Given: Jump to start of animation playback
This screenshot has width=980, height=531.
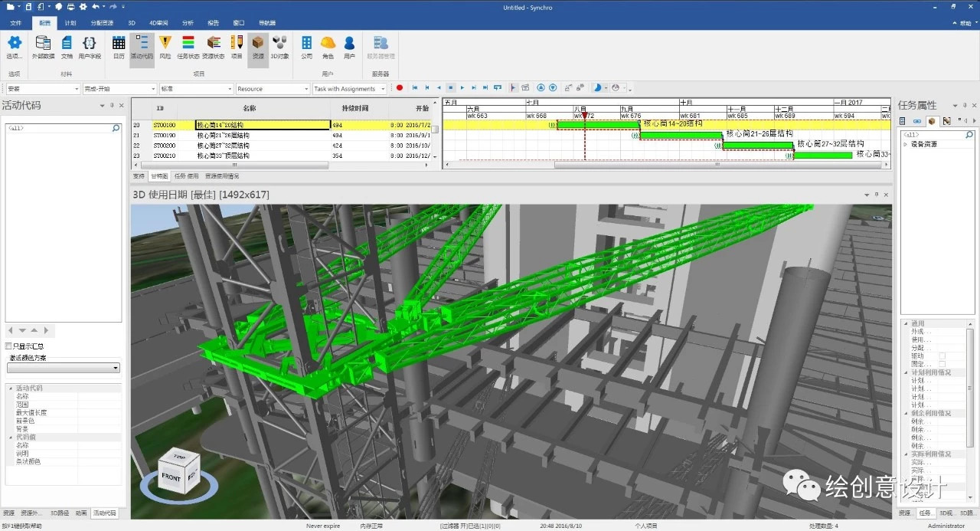Looking at the screenshot, I should click(415, 88).
